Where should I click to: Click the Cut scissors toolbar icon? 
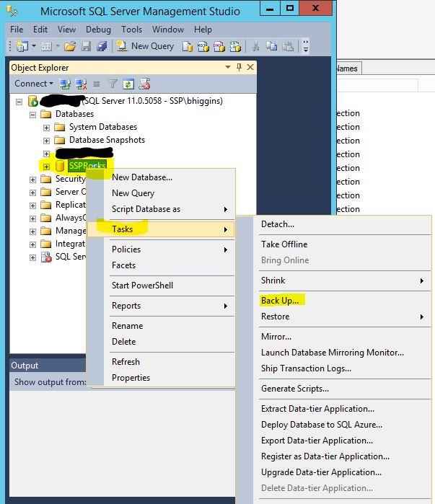(x=255, y=46)
